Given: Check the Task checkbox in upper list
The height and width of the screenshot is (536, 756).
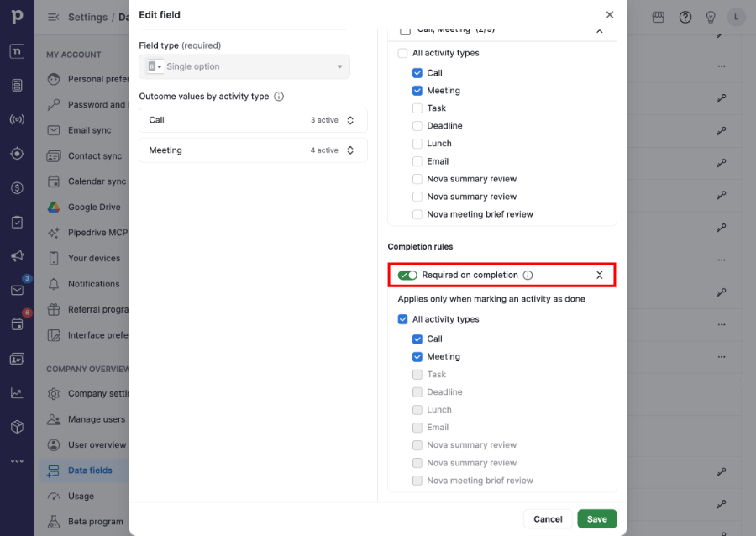Looking at the screenshot, I should (x=417, y=108).
